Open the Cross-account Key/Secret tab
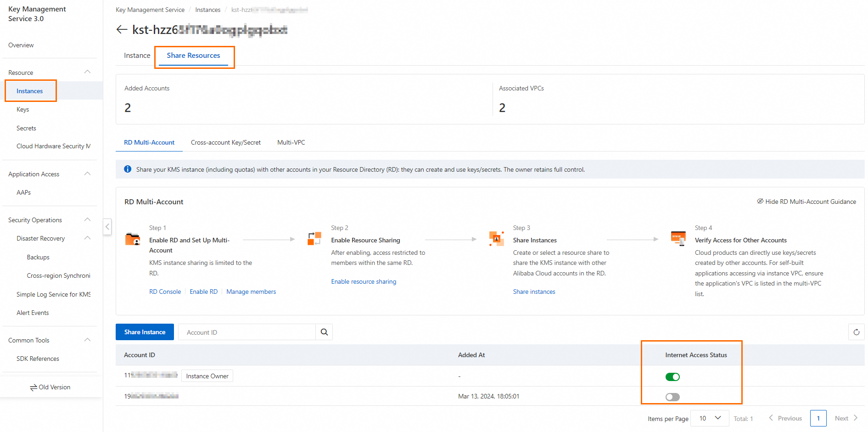868x432 pixels. tap(226, 142)
